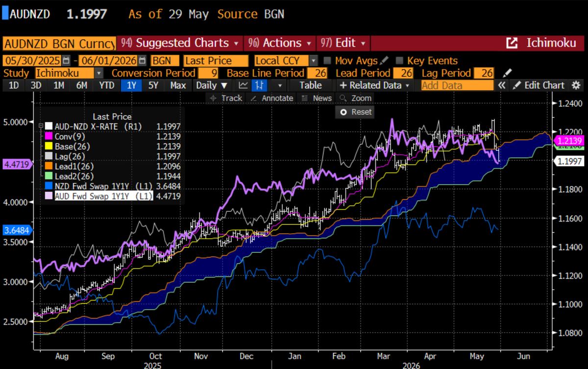Click the Conversion Period value field

(x=208, y=74)
